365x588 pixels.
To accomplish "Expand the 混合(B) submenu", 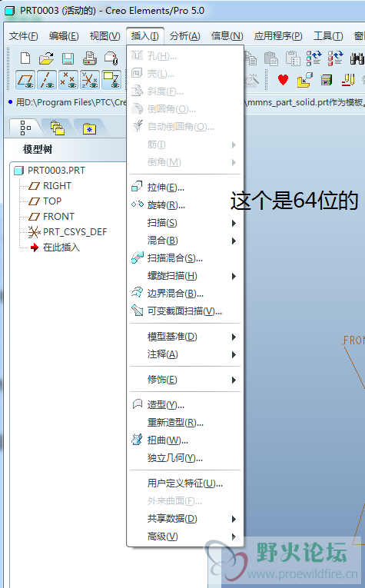I will 185,241.
